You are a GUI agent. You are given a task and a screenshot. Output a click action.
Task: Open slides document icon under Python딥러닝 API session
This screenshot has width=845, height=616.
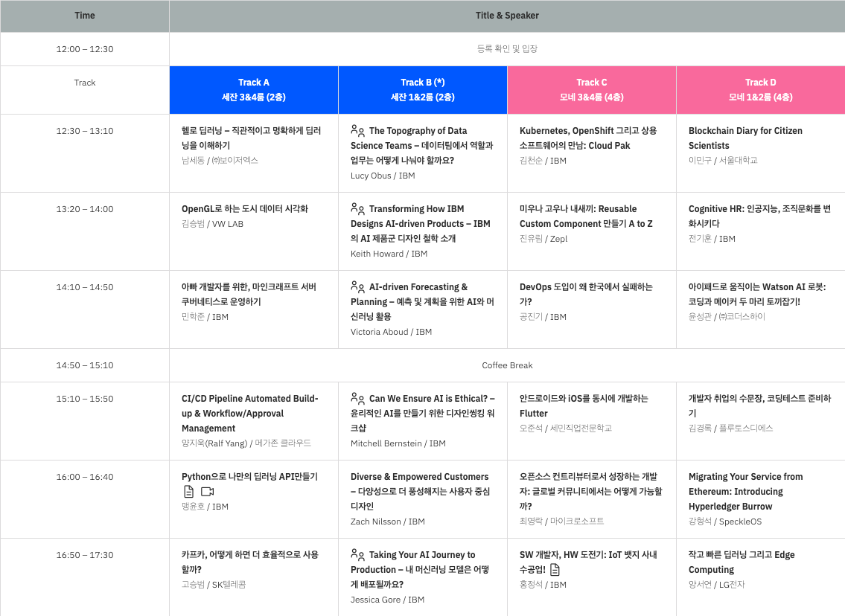click(x=188, y=491)
